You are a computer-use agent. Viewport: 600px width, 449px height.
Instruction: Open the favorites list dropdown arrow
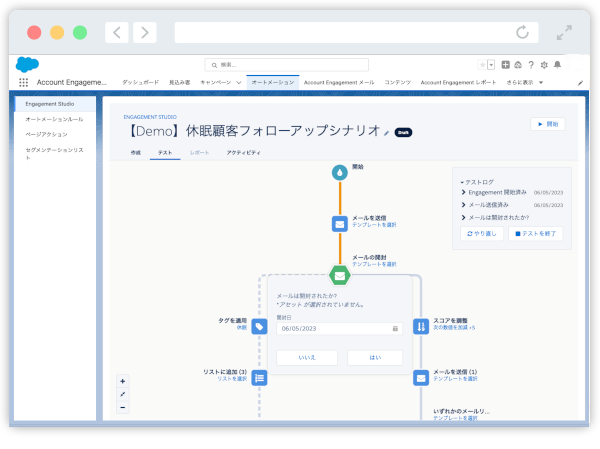click(x=491, y=65)
